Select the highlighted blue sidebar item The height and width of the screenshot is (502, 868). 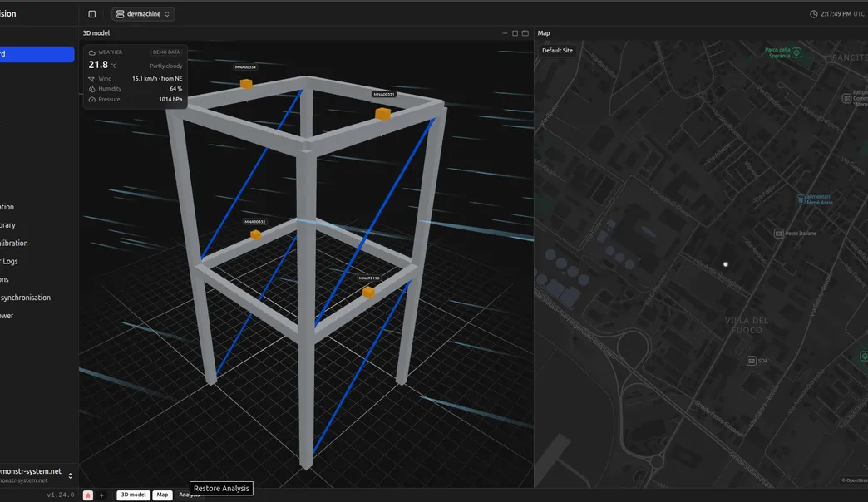tap(37, 54)
